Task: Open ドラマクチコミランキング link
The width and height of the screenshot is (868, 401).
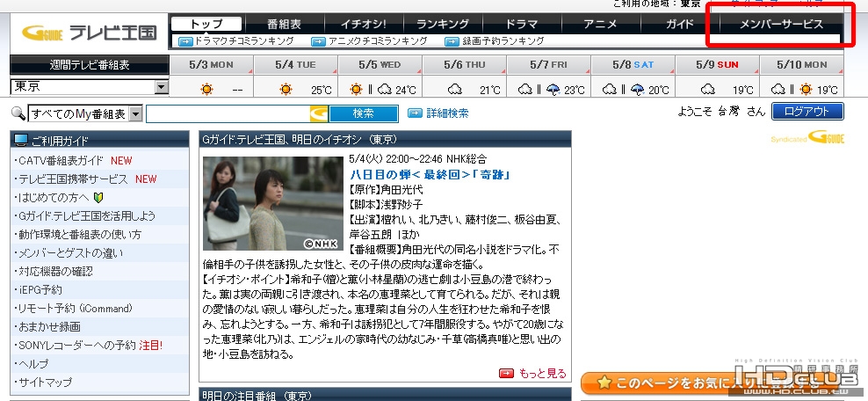Action: coord(244,41)
